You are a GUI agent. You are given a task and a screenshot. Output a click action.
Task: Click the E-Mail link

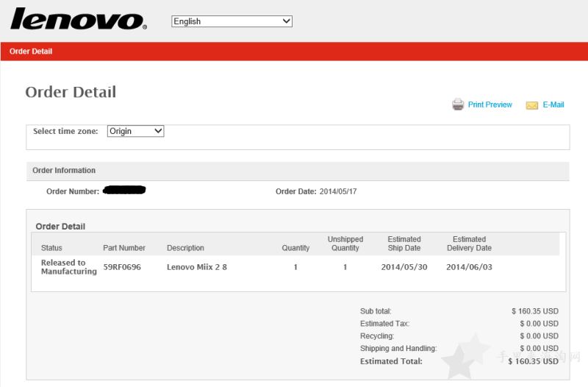(x=553, y=104)
